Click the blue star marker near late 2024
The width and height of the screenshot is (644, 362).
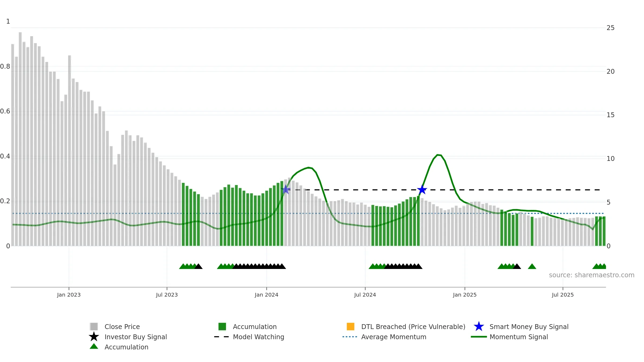click(422, 190)
